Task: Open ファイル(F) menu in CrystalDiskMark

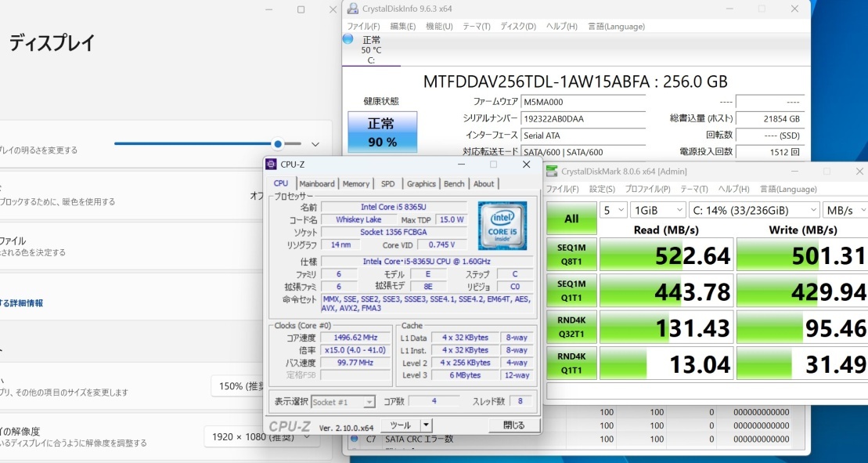Action: 563,190
